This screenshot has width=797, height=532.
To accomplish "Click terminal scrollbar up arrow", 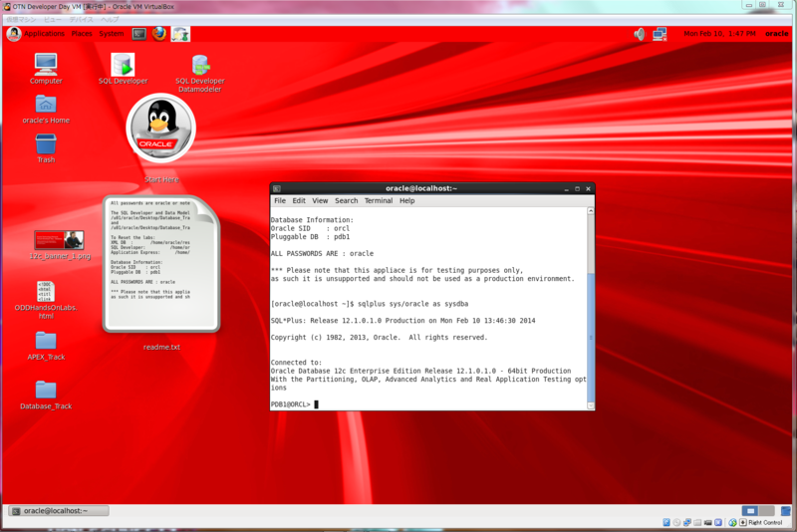I will (x=591, y=211).
